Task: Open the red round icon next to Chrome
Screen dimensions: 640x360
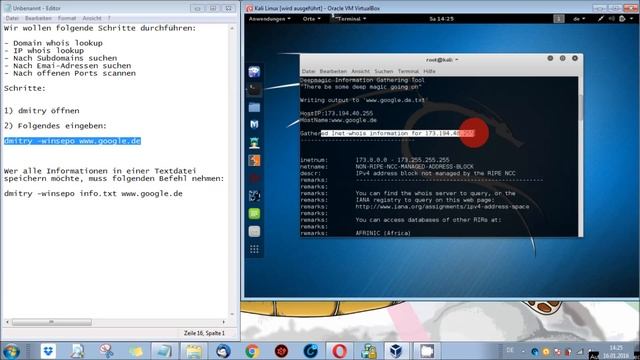Action: [x=281, y=351]
